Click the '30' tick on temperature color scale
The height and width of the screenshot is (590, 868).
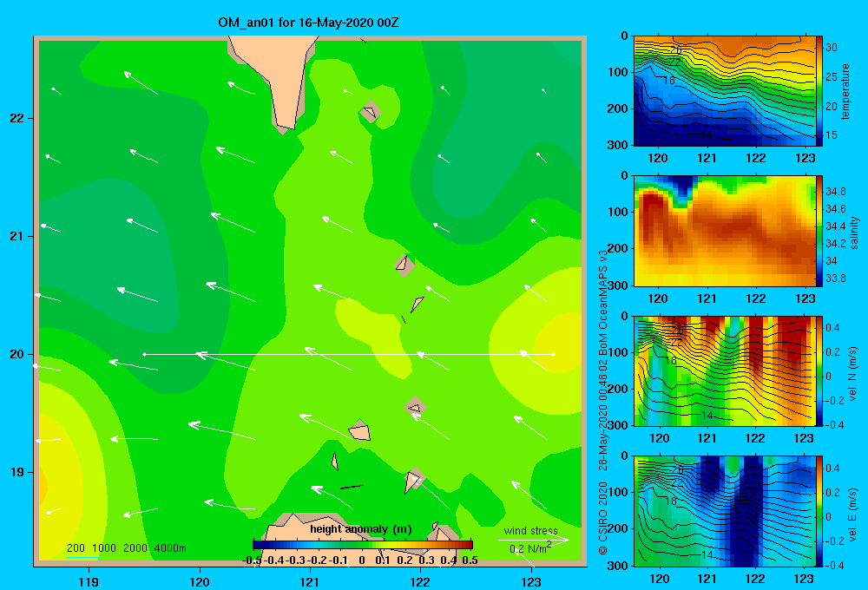(832, 48)
